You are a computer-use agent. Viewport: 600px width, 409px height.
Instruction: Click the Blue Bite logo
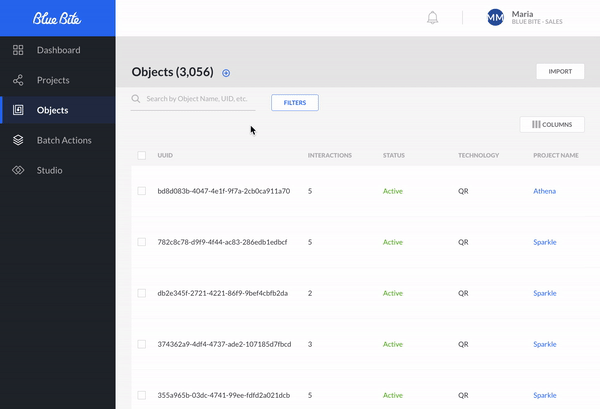[57, 18]
